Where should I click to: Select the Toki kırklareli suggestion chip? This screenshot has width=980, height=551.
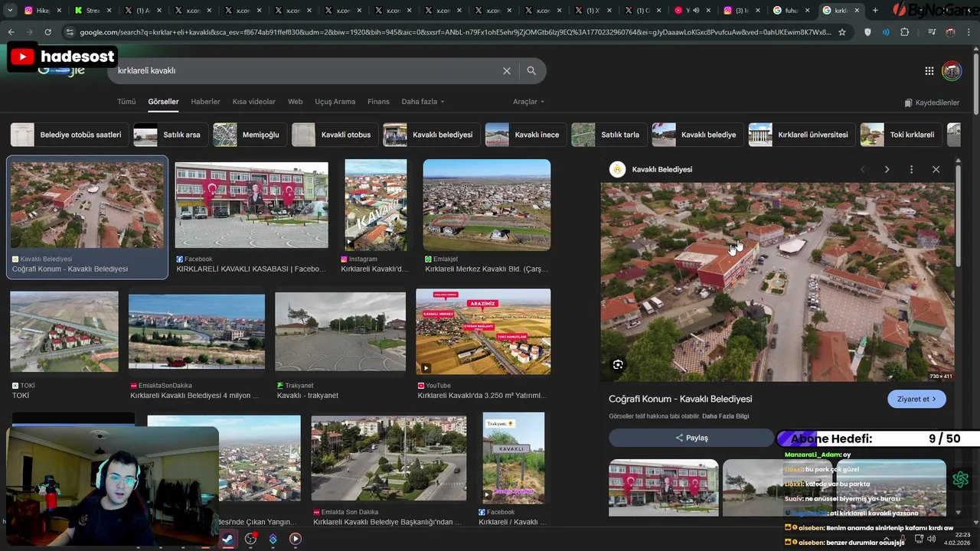(x=901, y=135)
